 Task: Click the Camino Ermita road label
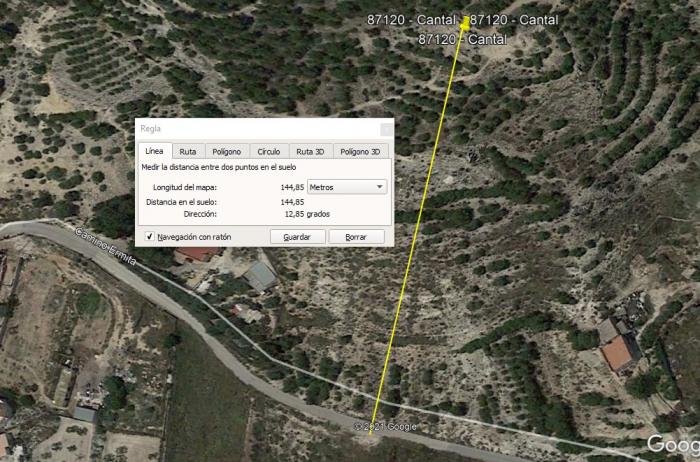click(105, 246)
